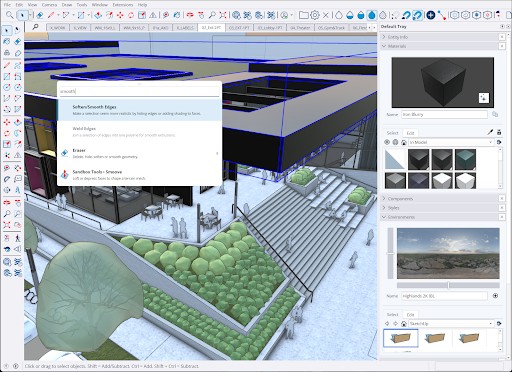512x372 pixels.
Task: Click the create material icon on the preview
Action: click(x=484, y=98)
